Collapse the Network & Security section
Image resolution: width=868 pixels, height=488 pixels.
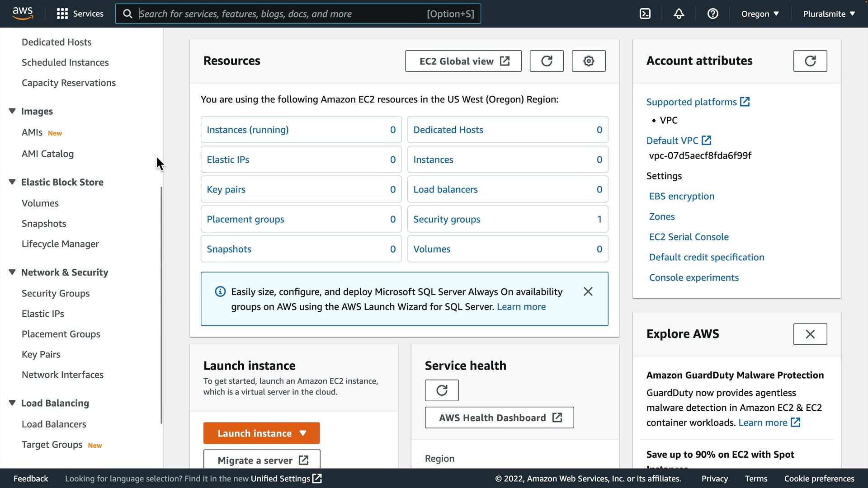click(12, 272)
